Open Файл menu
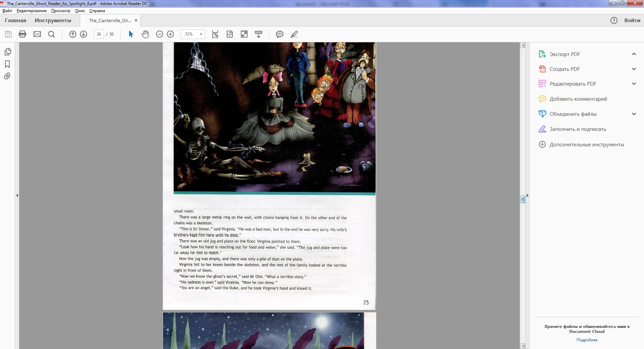Screen dimensions: 644x349 [7, 11]
